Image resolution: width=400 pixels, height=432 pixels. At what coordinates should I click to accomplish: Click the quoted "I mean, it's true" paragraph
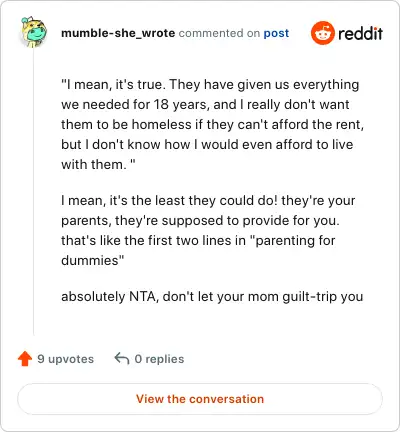click(x=212, y=124)
